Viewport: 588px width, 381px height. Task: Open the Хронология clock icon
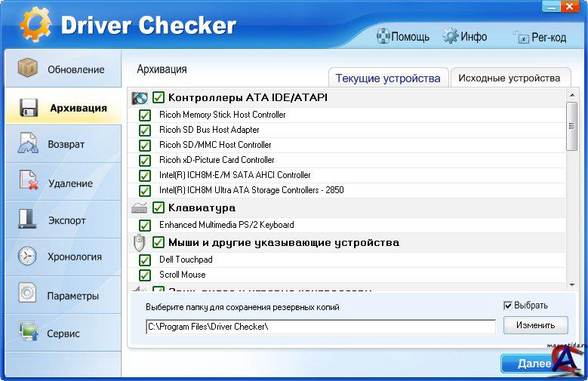click(x=28, y=257)
